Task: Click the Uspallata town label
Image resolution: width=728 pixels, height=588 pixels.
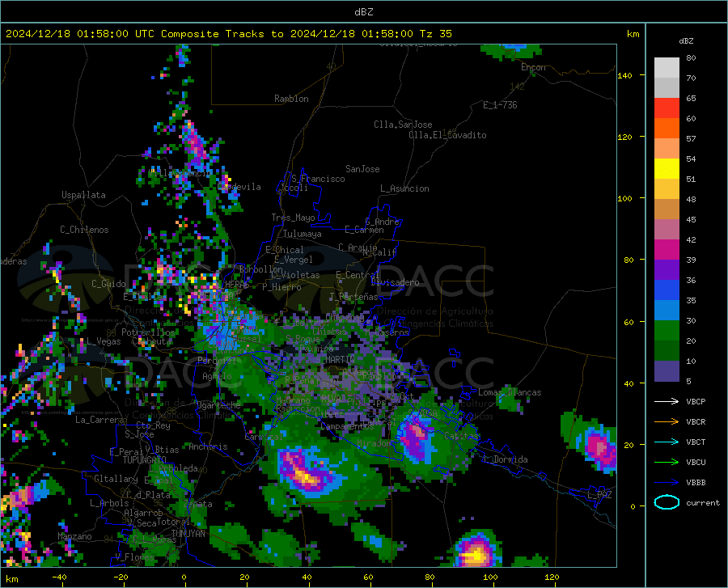Action: [x=83, y=195]
